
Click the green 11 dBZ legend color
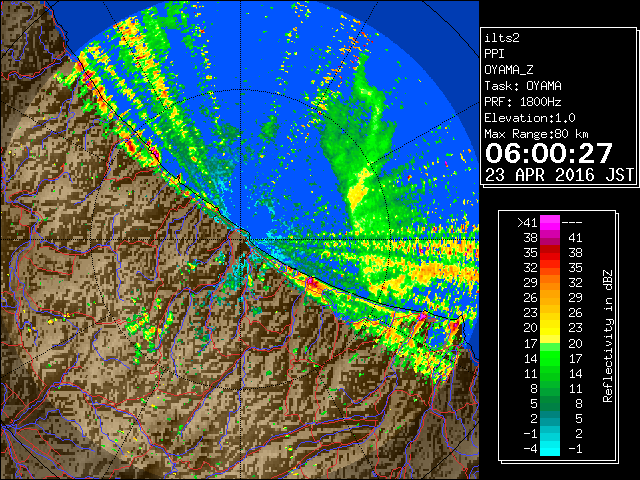[x=550, y=373]
